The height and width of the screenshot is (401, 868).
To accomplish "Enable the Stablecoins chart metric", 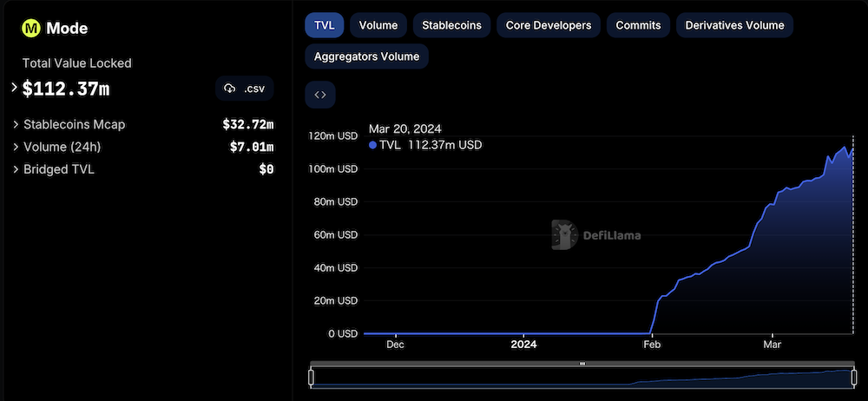I will (x=451, y=25).
